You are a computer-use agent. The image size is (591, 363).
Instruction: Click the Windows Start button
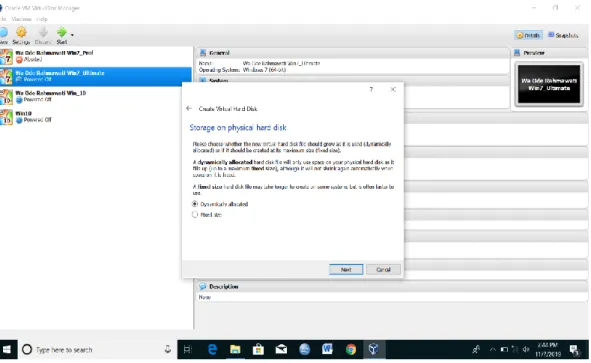tap(8, 350)
